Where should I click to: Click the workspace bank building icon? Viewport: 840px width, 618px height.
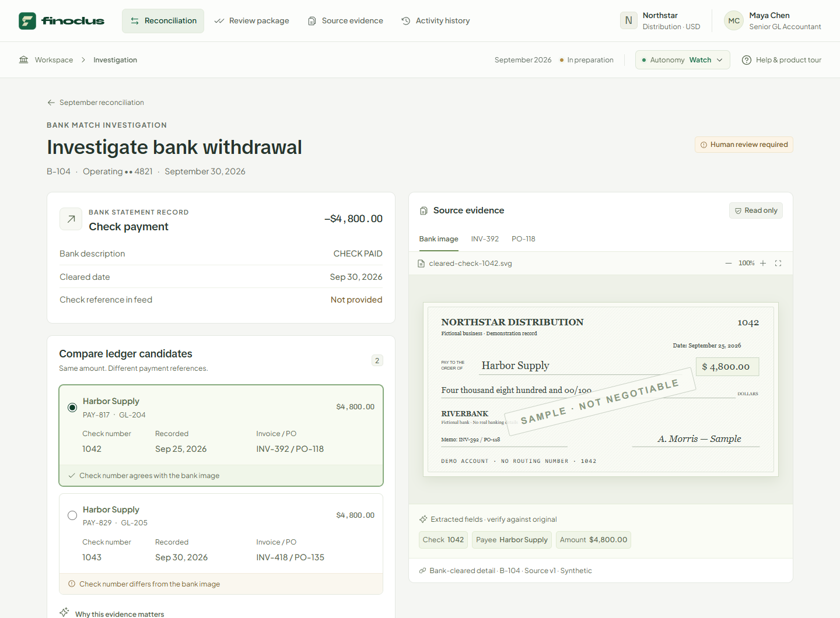[24, 59]
